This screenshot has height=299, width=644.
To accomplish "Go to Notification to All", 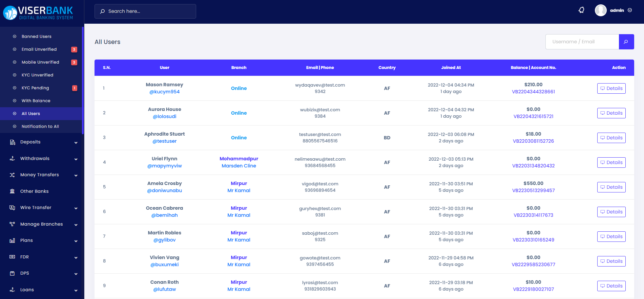I will coord(40,127).
